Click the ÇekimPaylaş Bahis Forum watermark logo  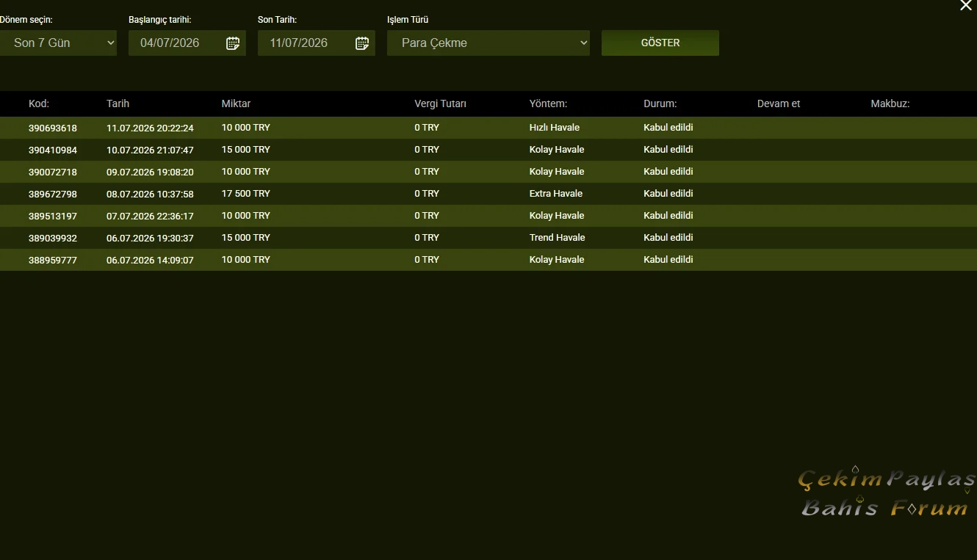[887, 492]
